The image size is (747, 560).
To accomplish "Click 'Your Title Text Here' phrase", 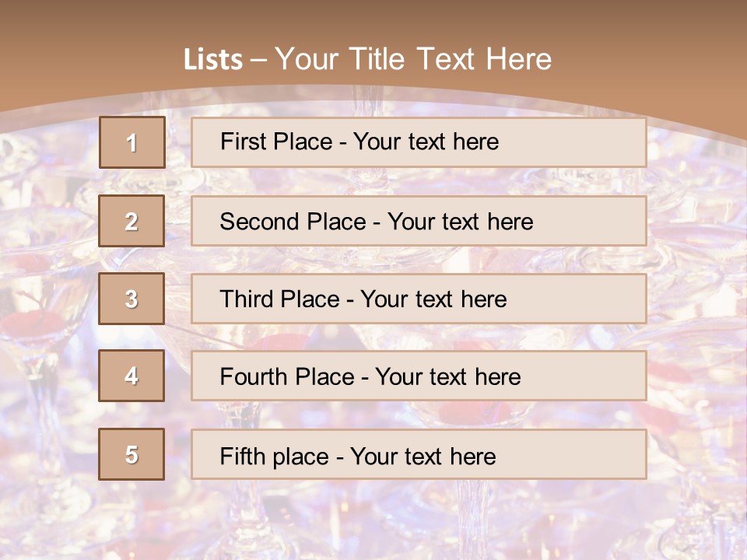I will 413,59.
